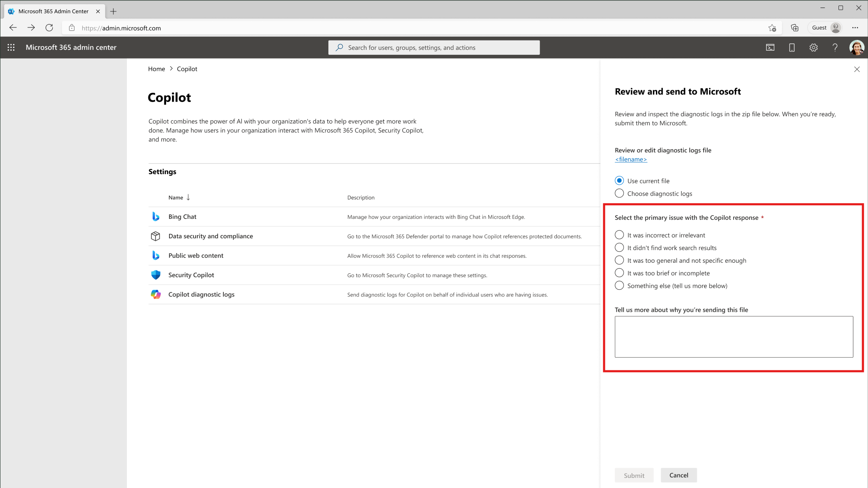Click the Name column sort arrow

tap(188, 197)
